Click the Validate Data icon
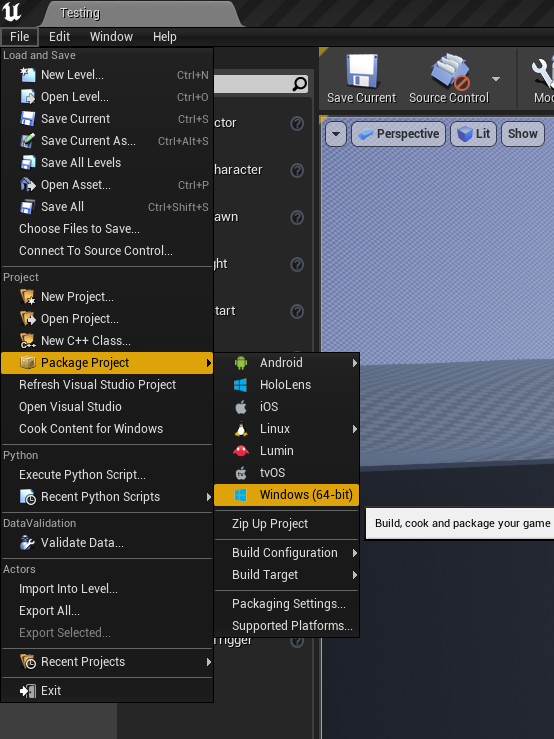 point(28,543)
